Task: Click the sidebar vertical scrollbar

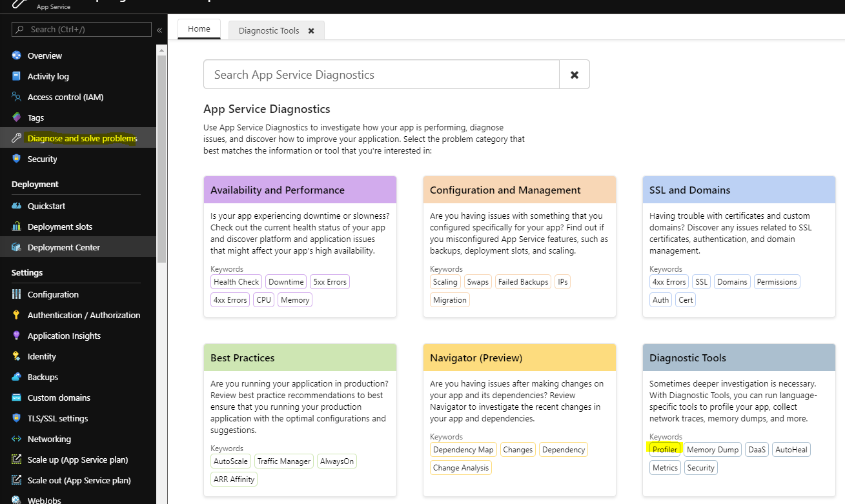Action: click(x=161, y=158)
